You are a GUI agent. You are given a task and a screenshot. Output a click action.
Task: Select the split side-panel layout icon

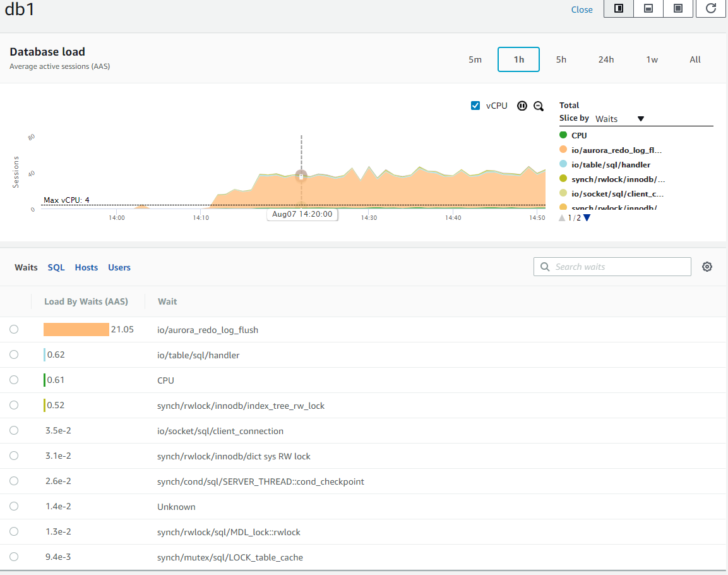[618, 8]
